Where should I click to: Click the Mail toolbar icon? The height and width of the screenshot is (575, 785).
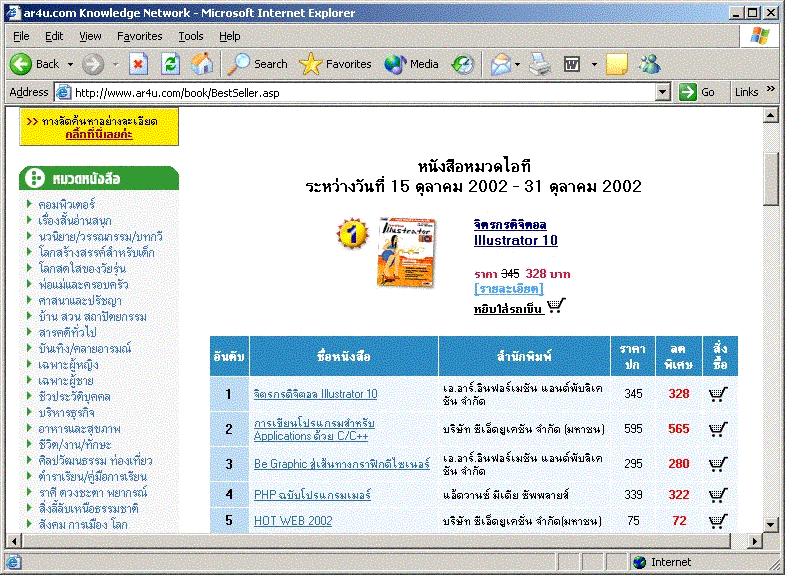click(500, 64)
